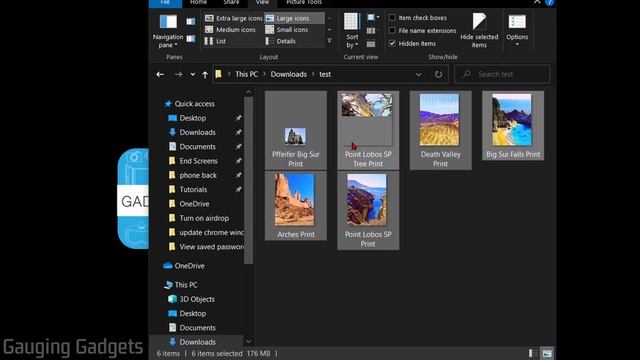Click This PC in the address bar
The image size is (640, 360).
pos(247,74)
